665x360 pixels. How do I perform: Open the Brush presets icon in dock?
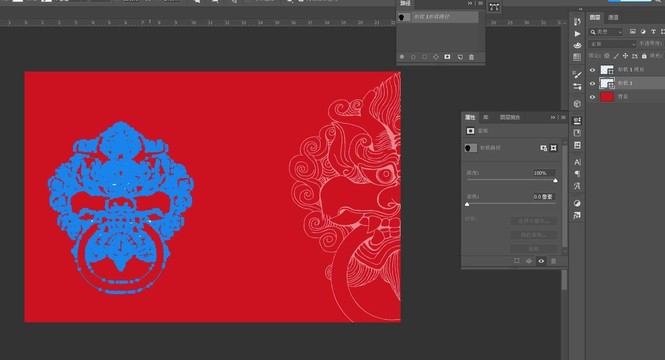click(577, 87)
